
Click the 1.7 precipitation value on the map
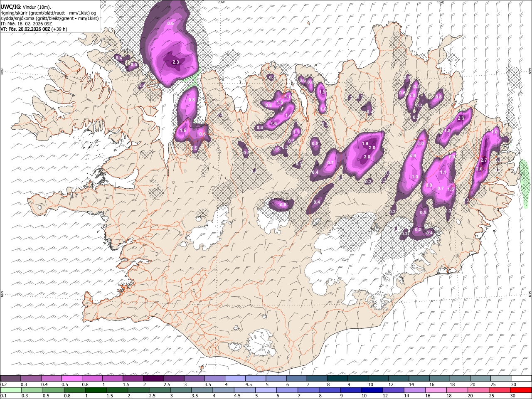pos(287,96)
